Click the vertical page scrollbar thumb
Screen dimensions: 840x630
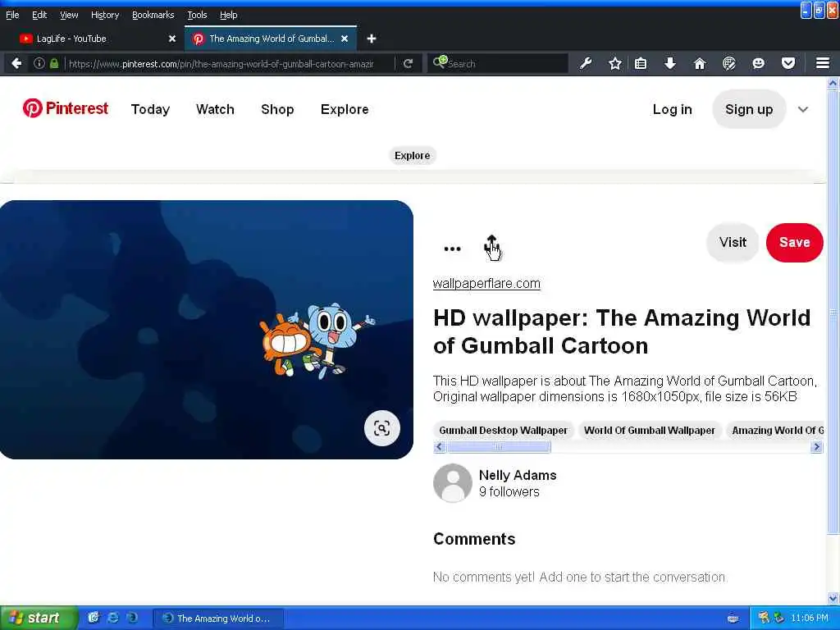[x=833, y=312]
